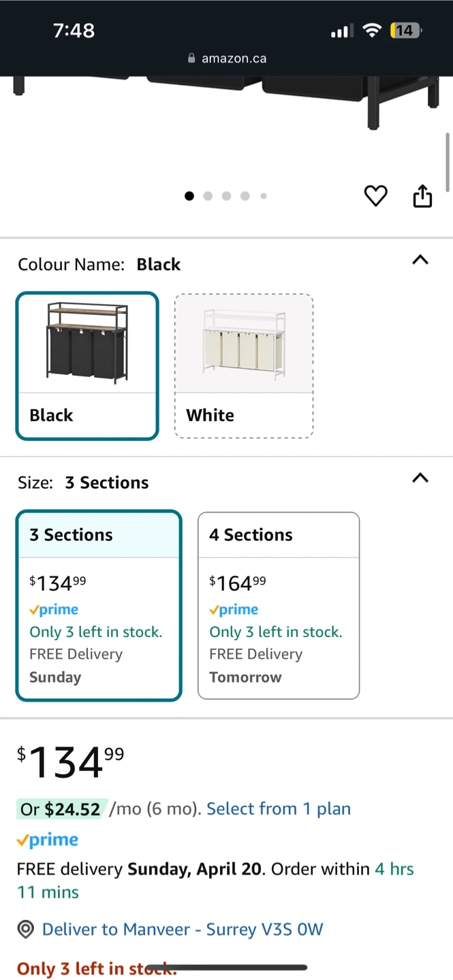Image resolution: width=453 pixels, height=980 pixels.
Task: Collapse the Colour Name section chevron
Action: coord(420,260)
